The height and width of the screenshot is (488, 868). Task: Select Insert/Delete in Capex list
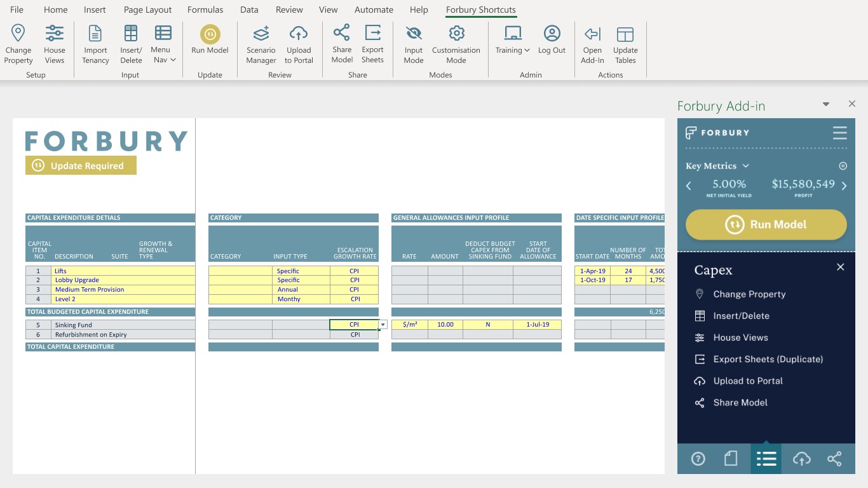[732, 316]
